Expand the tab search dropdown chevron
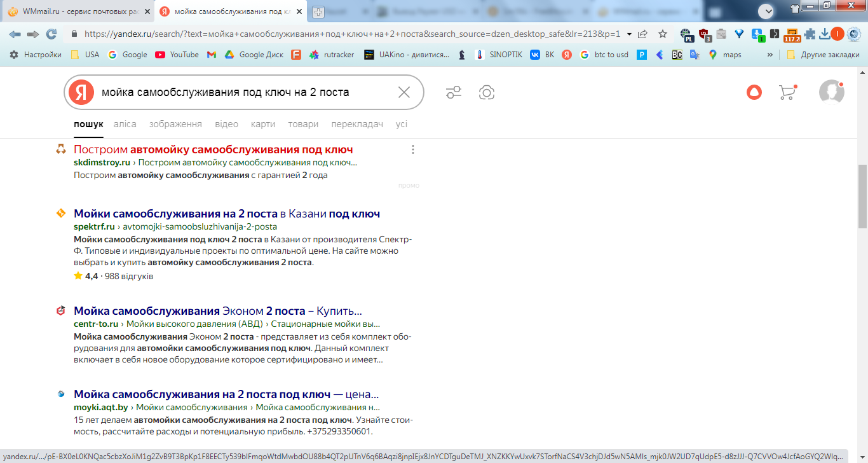The image size is (868, 463). coord(766,11)
